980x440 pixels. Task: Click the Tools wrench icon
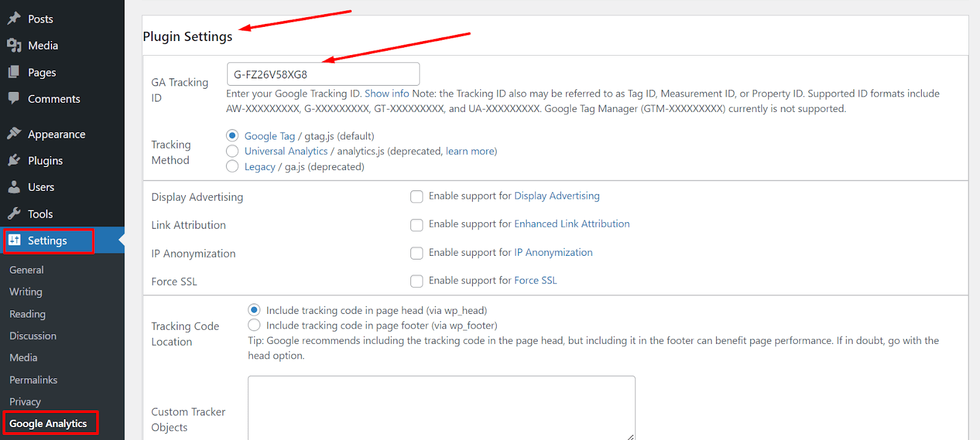(14, 214)
